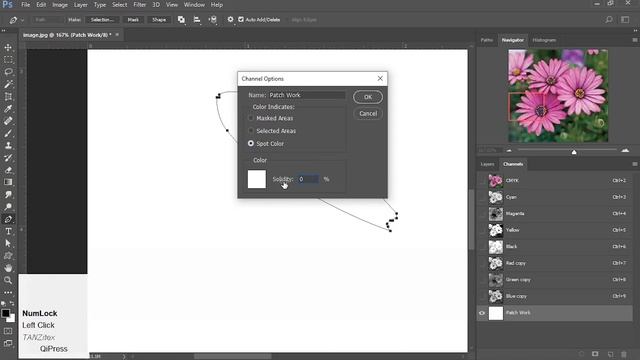This screenshot has width=640, height=360.
Task: Open the Navigator panel flyout menu
Action: [635, 40]
